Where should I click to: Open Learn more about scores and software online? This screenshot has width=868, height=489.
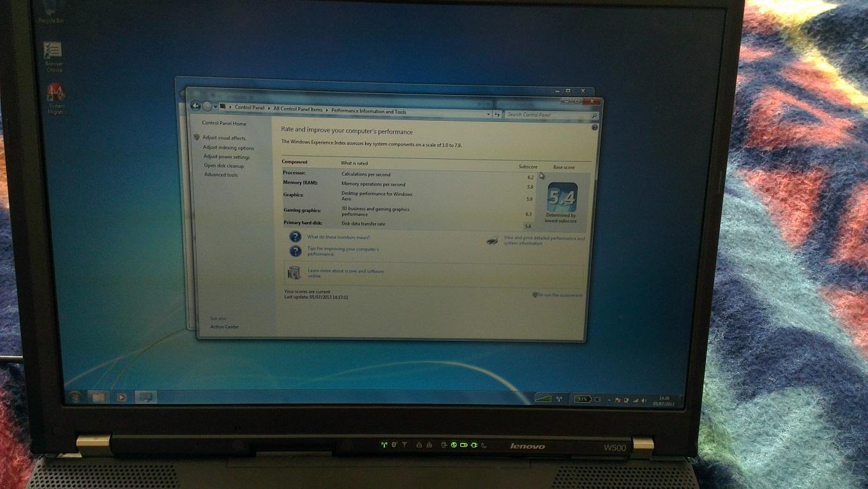click(x=346, y=273)
